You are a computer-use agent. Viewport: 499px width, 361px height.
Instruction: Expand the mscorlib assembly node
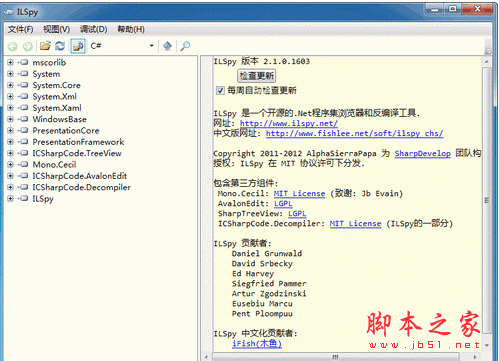(10, 62)
